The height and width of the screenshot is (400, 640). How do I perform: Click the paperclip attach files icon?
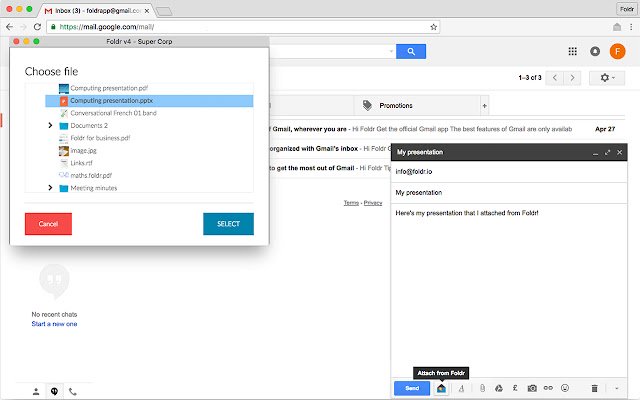click(482, 388)
